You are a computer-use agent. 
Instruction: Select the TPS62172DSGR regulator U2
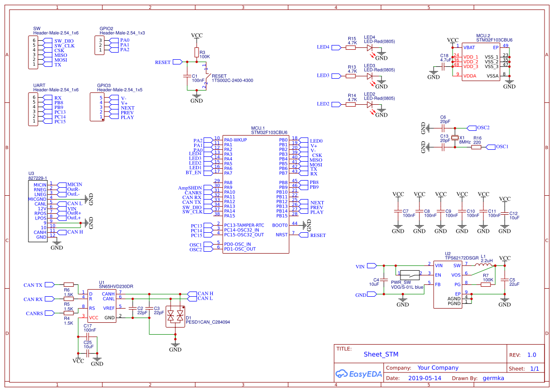click(447, 284)
